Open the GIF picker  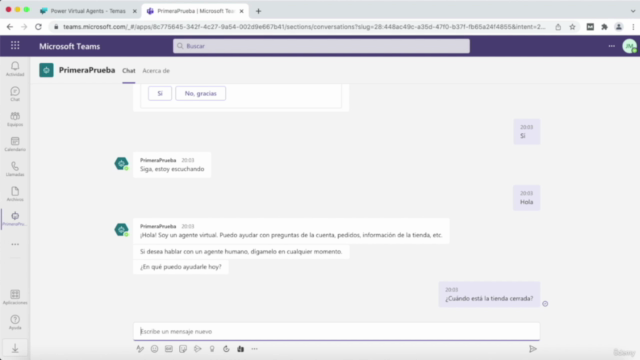pos(169,349)
